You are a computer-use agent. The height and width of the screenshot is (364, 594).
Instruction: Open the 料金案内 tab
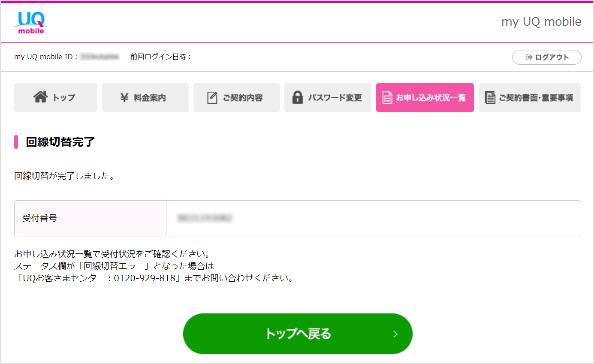coord(145,97)
